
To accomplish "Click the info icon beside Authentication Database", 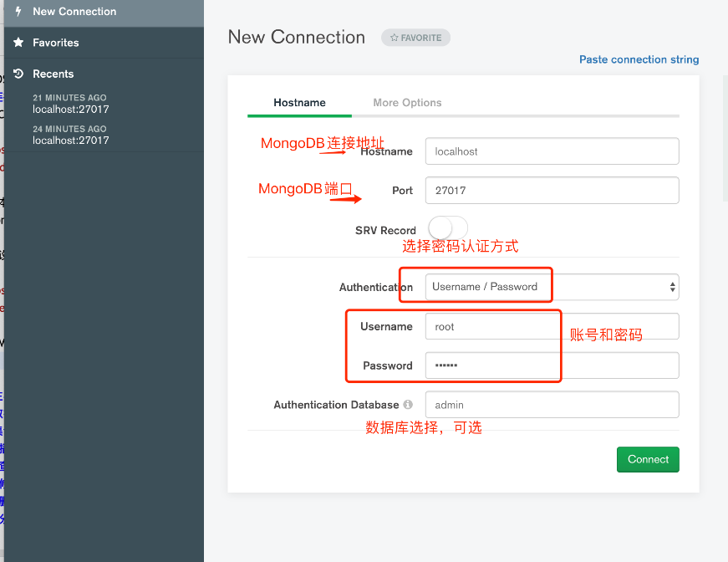I will pyautogui.click(x=408, y=405).
